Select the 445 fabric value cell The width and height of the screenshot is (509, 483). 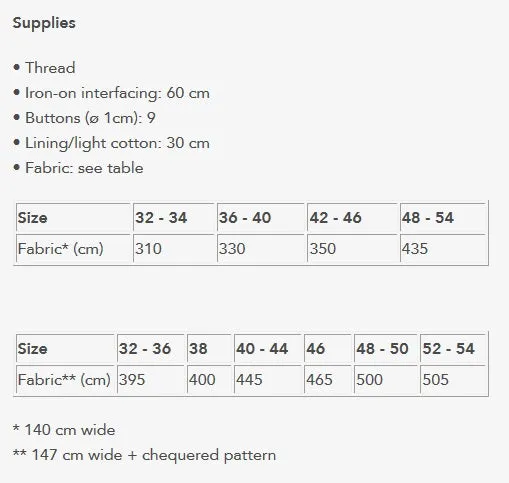268,379
